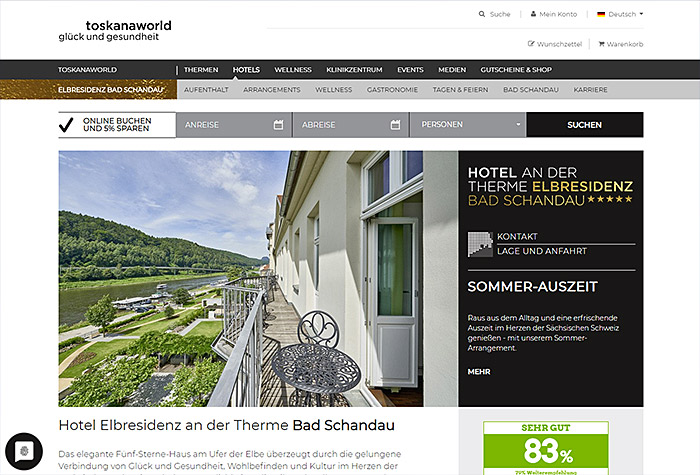This screenshot has height=475, width=700.
Task: Select the Gastronomie submenu tab
Action: (x=392, y=90)
